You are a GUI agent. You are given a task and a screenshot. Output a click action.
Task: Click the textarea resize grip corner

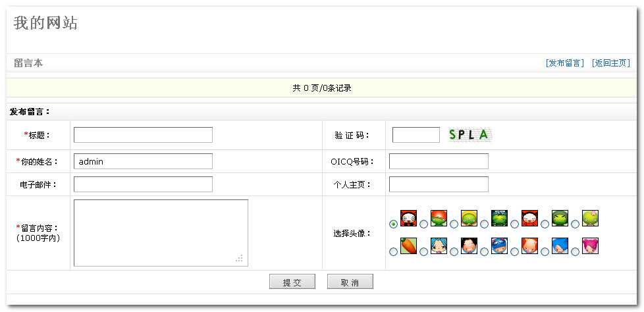coord(240,258)
